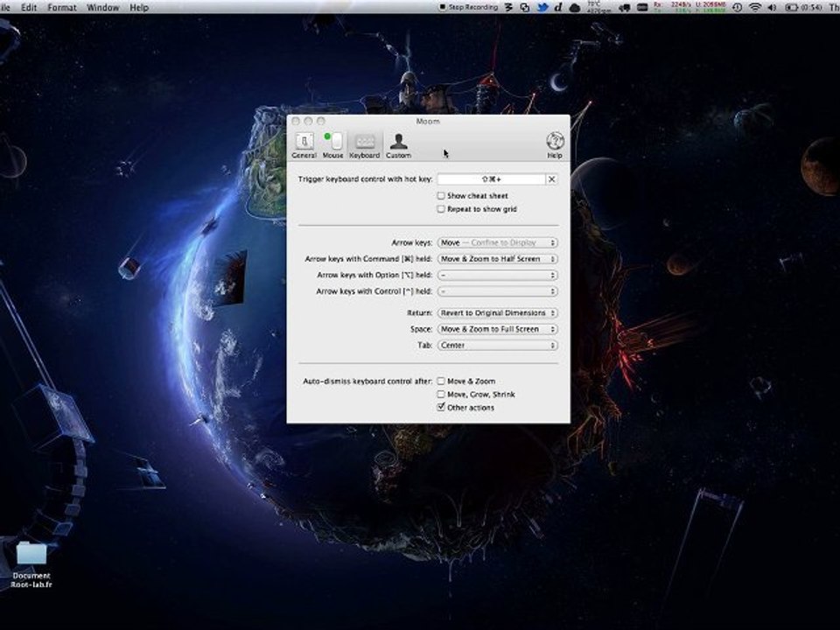Open the General preferences pane
The height and width of the screenshot is (630, 840).
point(304,144)
